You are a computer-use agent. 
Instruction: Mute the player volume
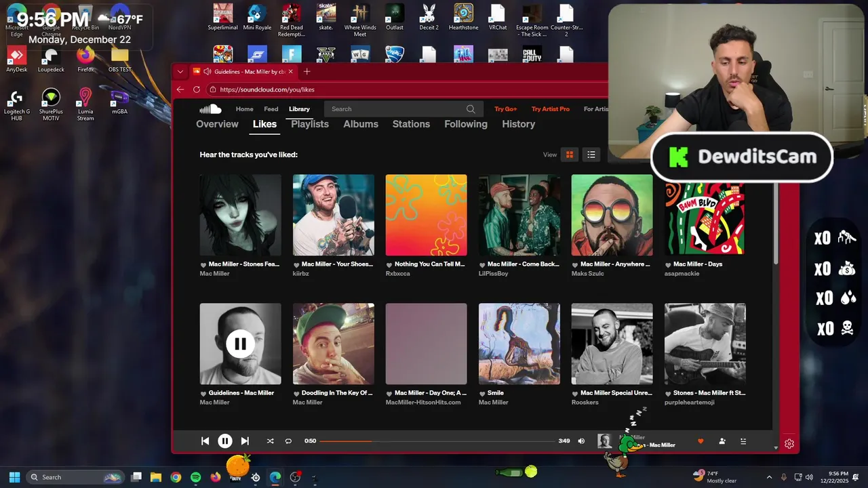[581, 441]
